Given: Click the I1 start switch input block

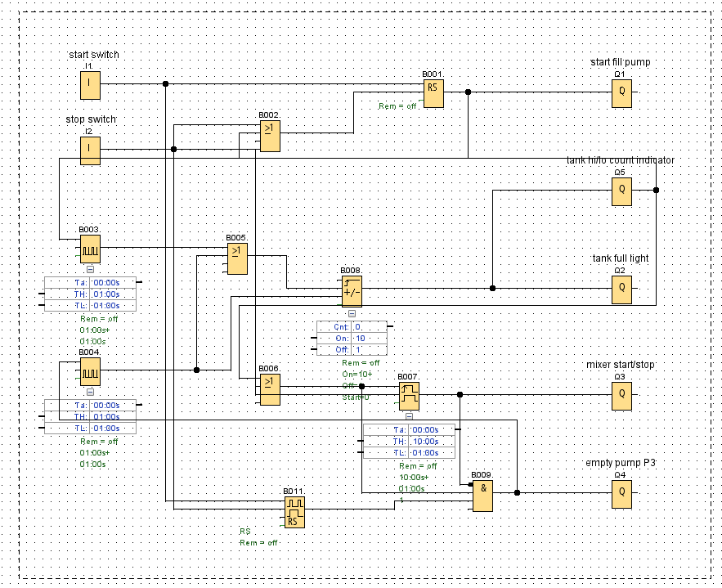Looking at the screenshot, I should 89,84.
